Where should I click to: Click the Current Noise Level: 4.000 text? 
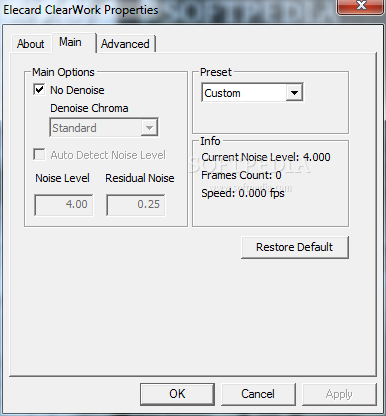tap(266, 157)
